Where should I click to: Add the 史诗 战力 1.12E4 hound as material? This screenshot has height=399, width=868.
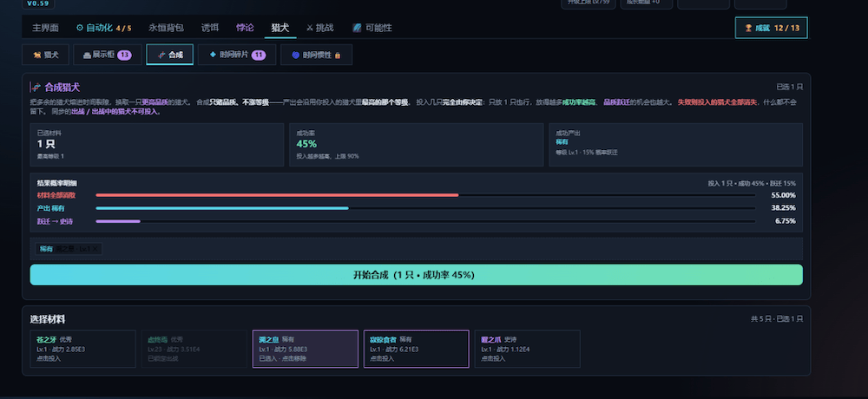(x=528, y=349)
